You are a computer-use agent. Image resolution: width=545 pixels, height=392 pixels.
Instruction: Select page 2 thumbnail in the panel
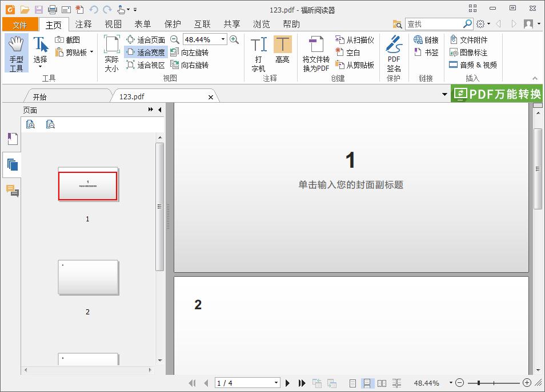tap(87, 278)
